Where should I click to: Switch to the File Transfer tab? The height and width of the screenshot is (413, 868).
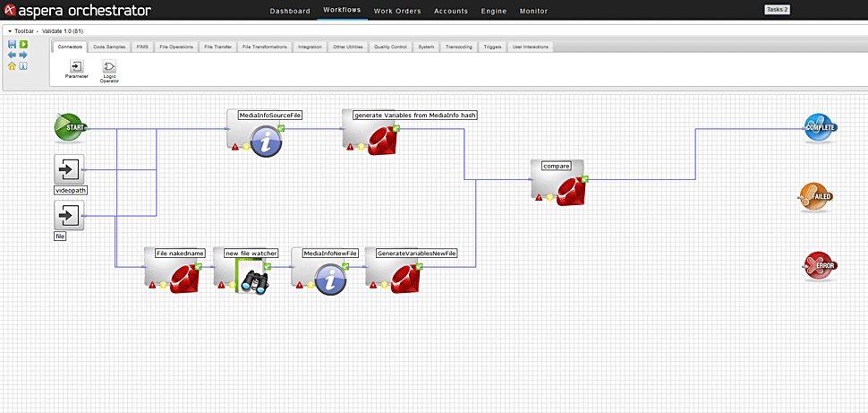coord(217,47)
